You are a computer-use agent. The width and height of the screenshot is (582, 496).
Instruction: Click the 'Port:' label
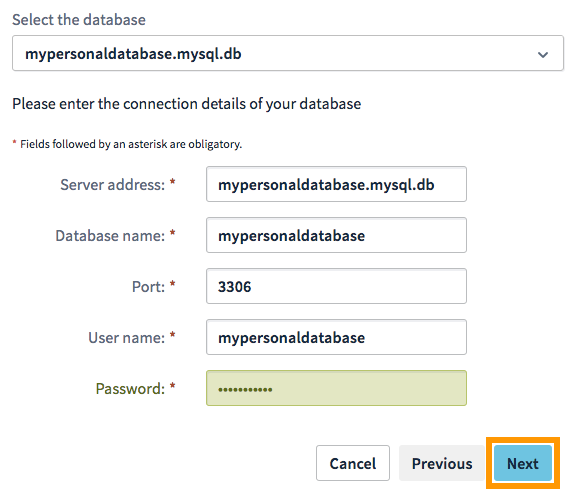148,287
